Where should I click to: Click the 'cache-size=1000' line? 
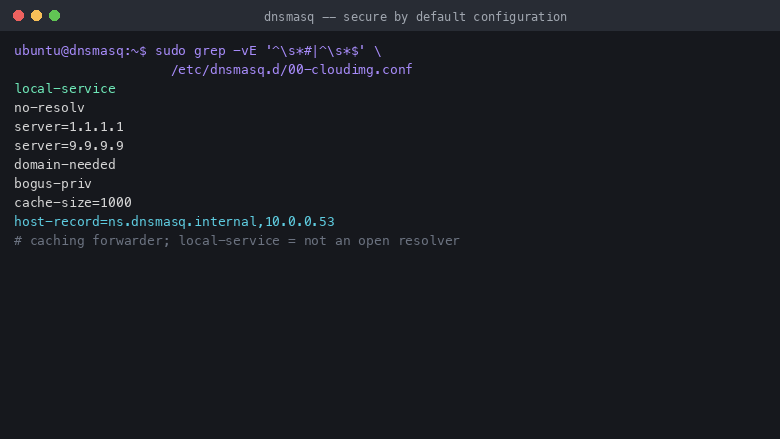click(73, 202)
